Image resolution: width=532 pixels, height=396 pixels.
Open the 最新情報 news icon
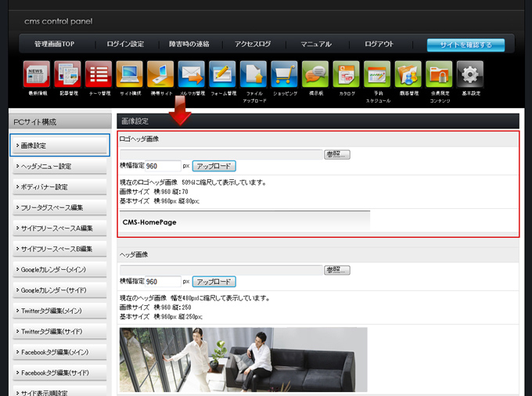click(38, 74)
